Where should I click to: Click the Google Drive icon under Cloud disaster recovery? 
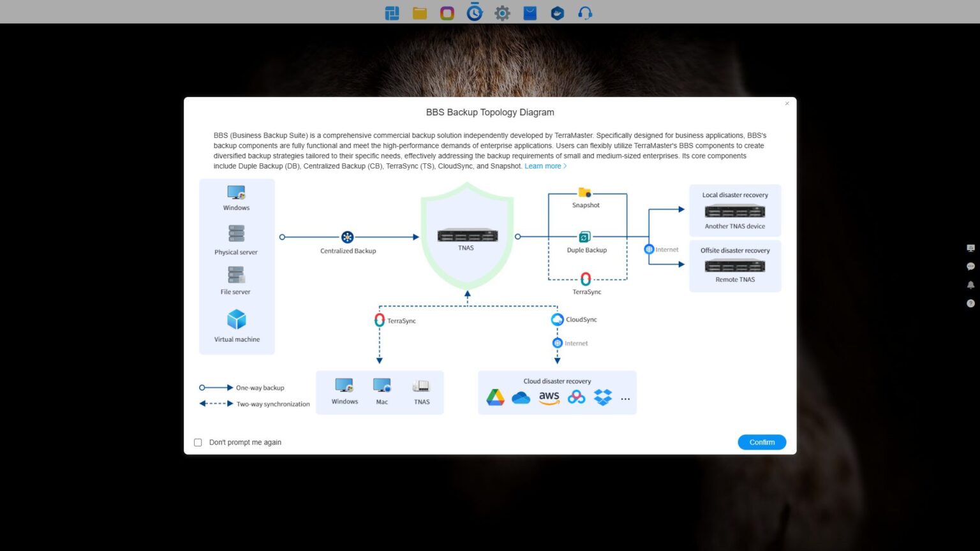(494, 397)
